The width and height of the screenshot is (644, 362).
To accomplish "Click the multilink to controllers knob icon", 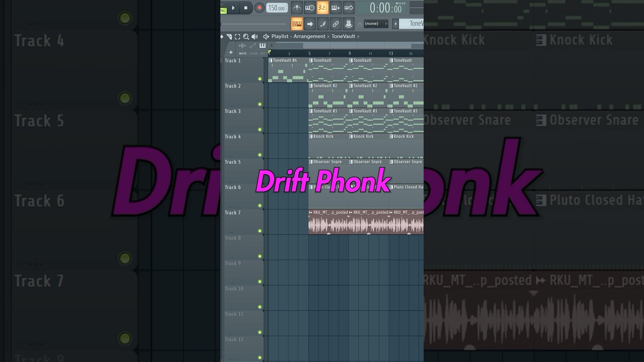I will (x=348, y=24).
